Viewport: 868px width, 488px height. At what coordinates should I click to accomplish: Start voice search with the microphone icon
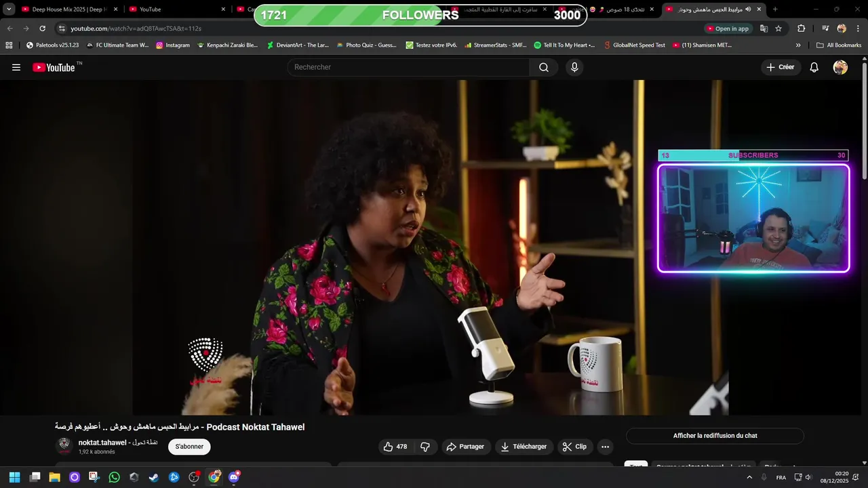coord(574,67)
